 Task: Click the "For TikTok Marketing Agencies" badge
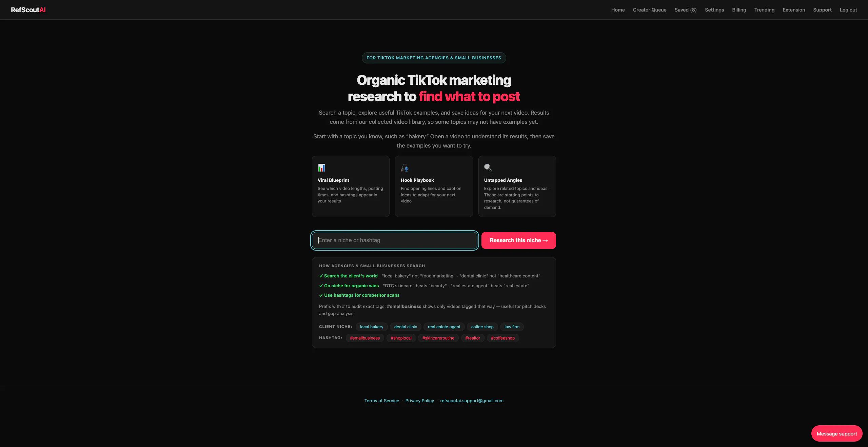tap(434, 58)
